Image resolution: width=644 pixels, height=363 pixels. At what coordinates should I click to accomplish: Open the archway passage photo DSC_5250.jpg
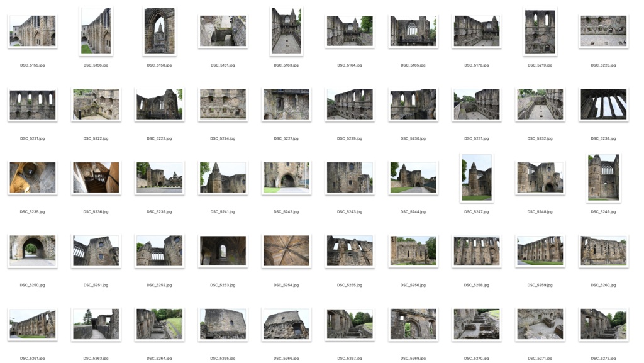click(32, 251)
